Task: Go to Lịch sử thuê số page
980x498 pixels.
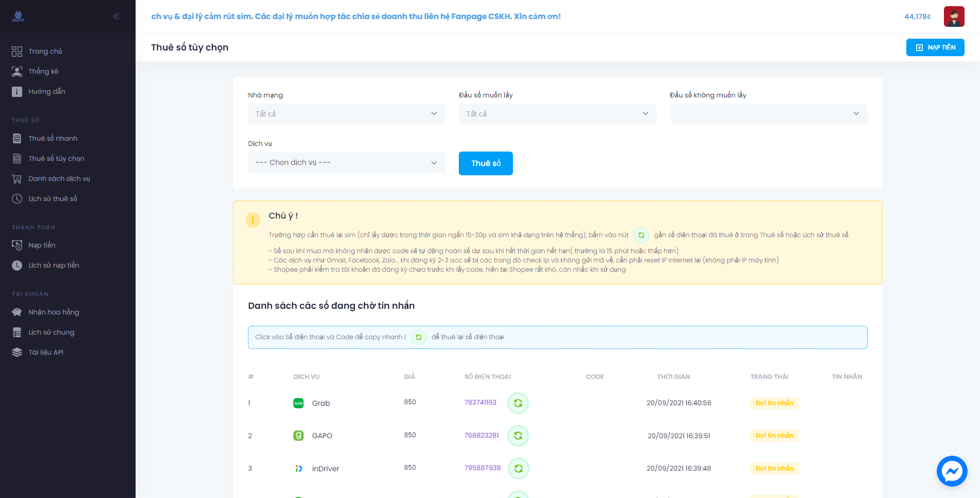Action: 53,199
